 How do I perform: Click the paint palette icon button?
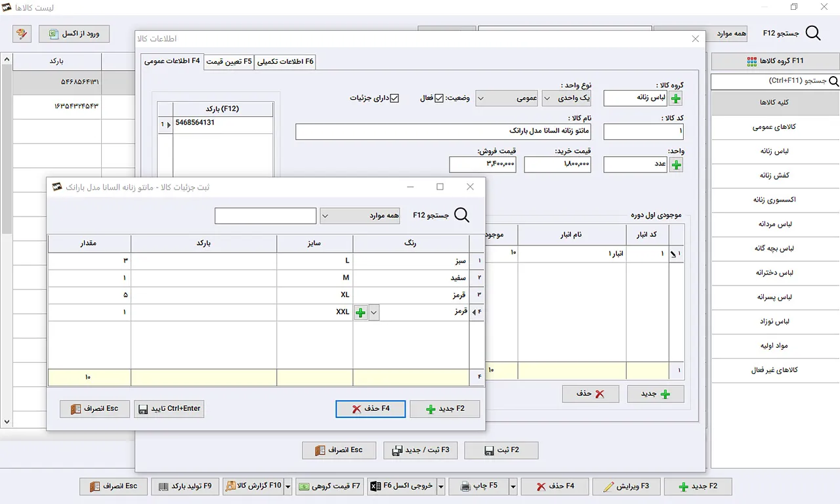[22, 33]
